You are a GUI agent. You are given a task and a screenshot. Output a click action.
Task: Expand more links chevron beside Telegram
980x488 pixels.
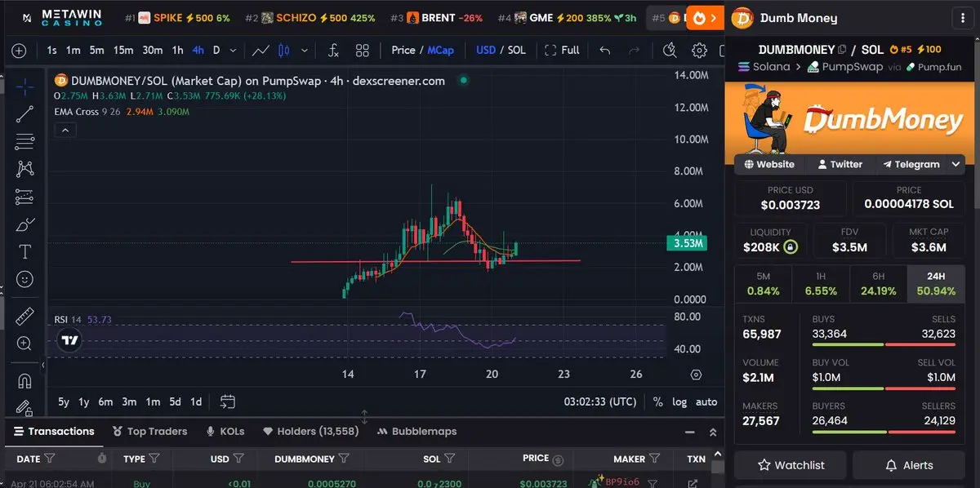(x=956, y=164)
